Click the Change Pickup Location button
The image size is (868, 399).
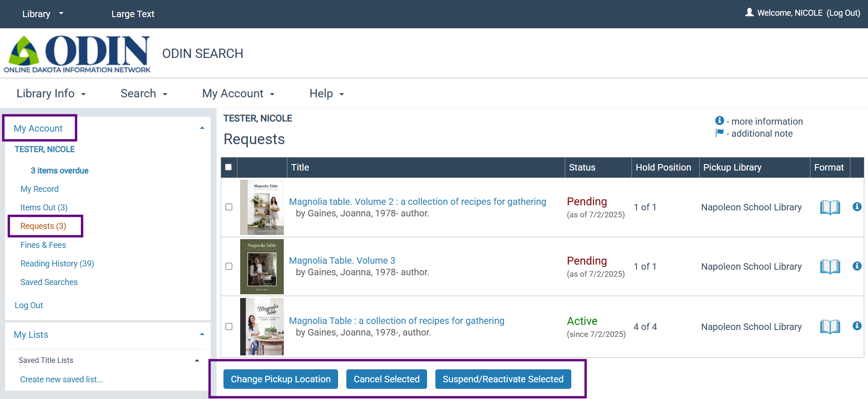[x=281, y=379]
